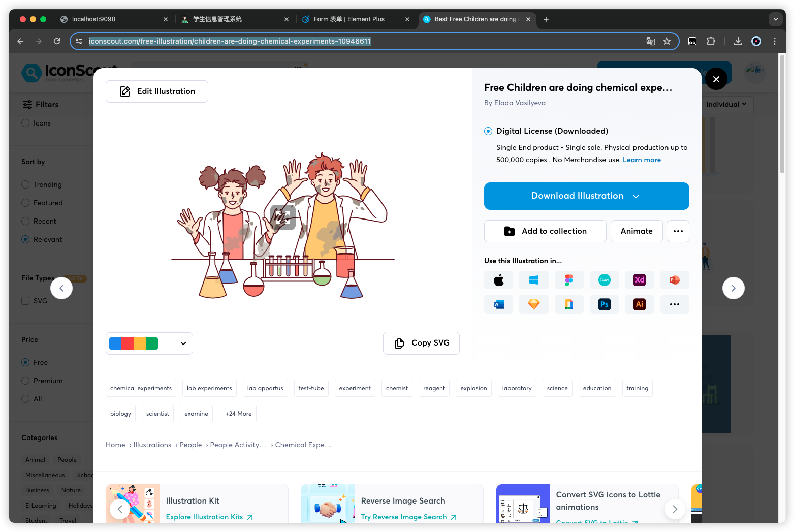Select the Icons filter radio button

(x=25, y=123)
